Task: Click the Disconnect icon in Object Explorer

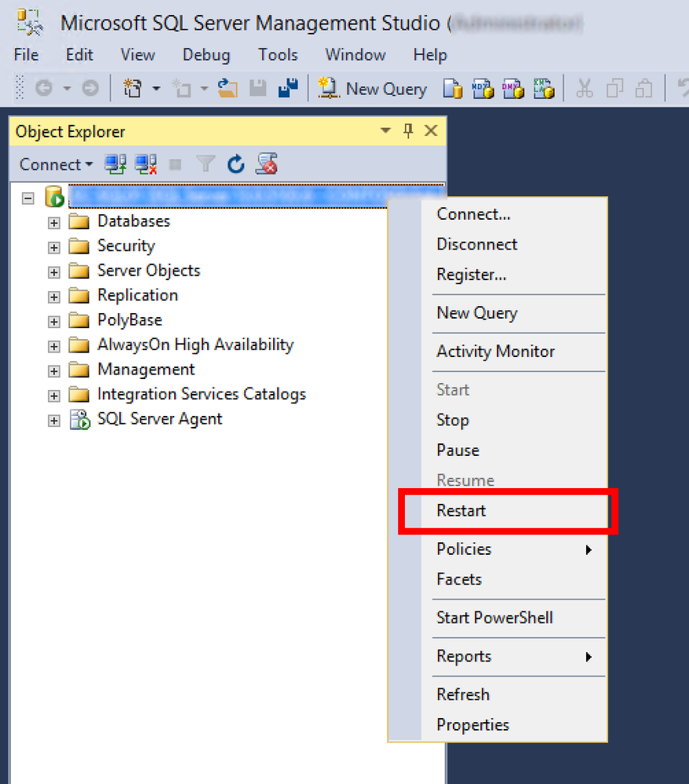Action: [146, 164]
